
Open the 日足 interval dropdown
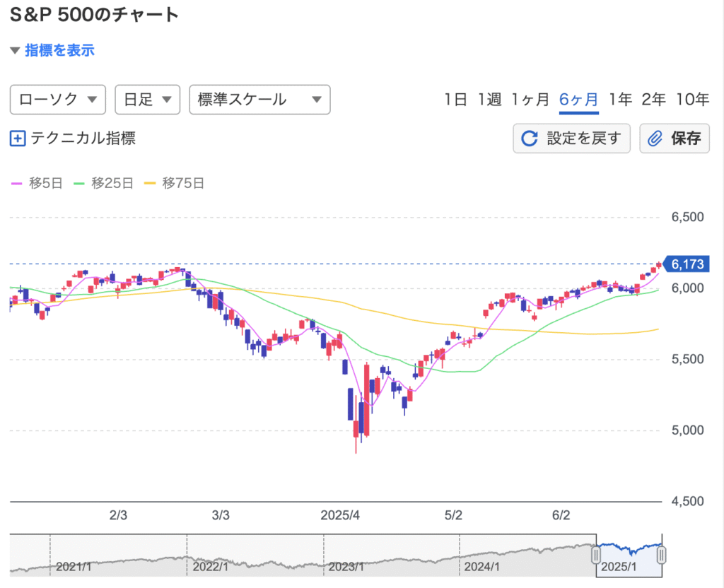(x=147, y=99)
